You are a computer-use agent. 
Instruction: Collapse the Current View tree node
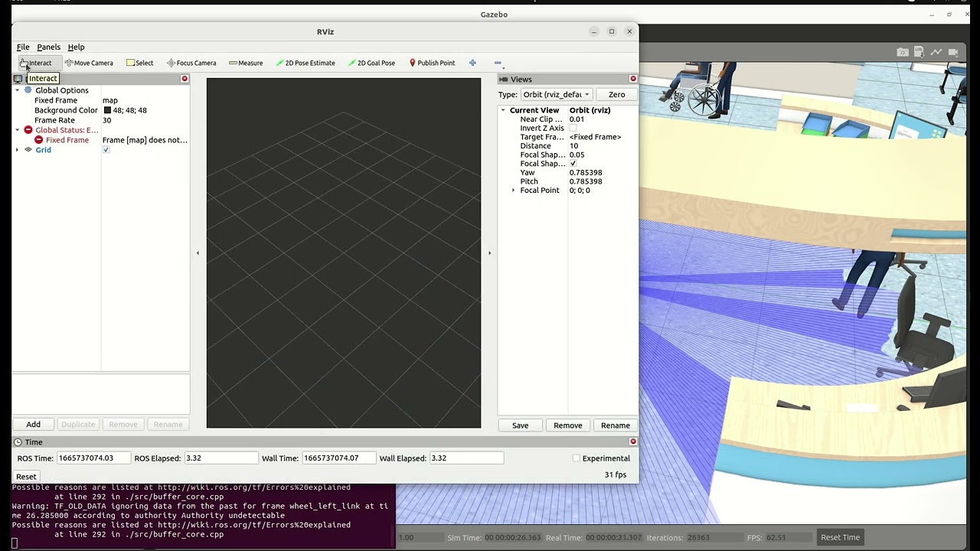(x=503, y=110)
